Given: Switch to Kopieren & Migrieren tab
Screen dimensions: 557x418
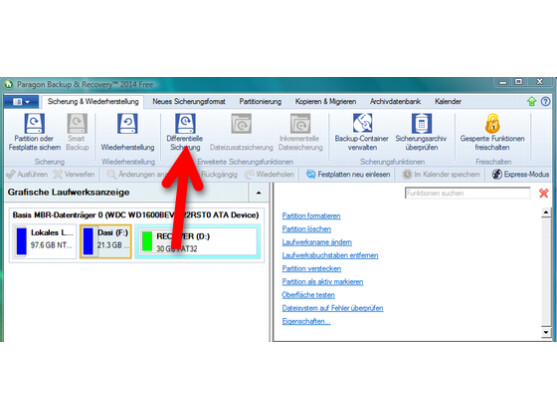Looking at the screenshot, I should point(325,102).
